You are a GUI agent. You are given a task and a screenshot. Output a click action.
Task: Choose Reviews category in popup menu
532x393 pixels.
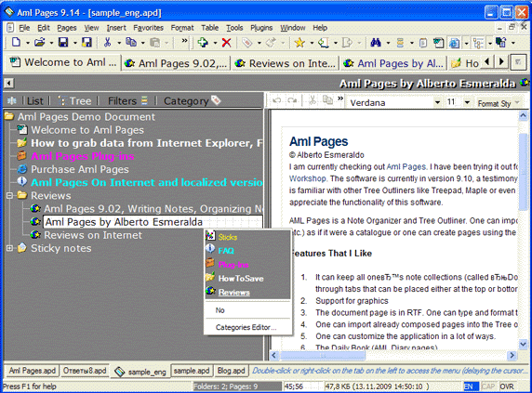[247, 292]
